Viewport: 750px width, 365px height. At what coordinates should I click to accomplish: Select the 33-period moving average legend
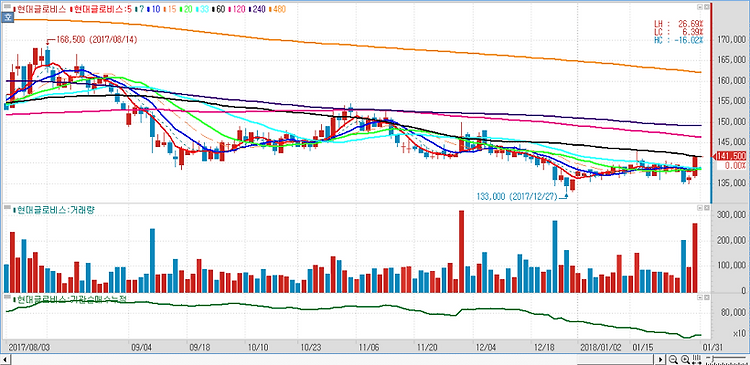click(202, 9)
